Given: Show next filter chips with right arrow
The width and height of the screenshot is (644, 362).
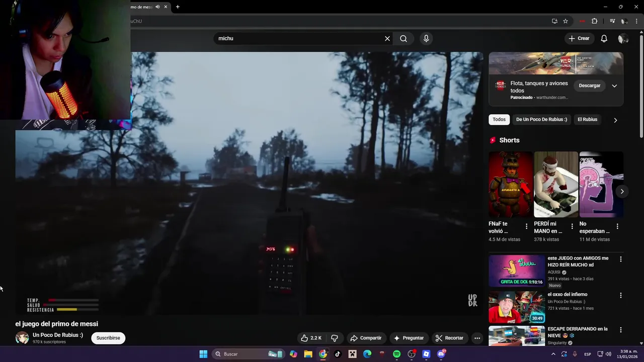Looking at the screenshot, I should pos(615,120).
